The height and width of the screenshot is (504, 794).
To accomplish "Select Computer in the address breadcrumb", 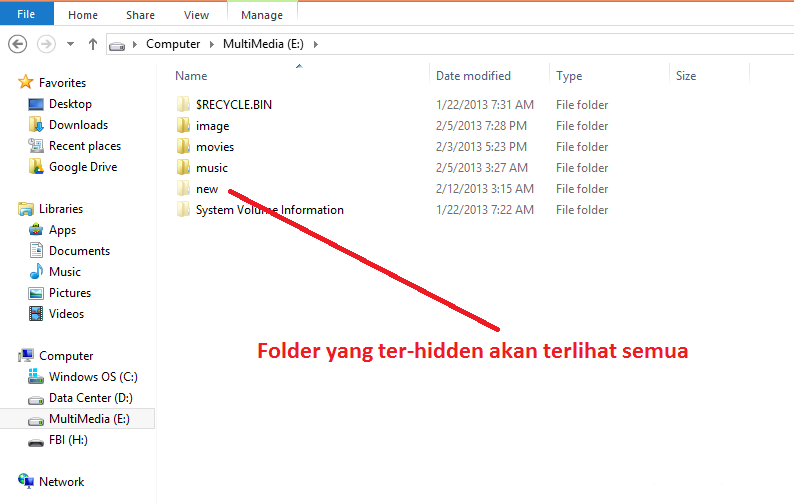I will click(173, 44).
